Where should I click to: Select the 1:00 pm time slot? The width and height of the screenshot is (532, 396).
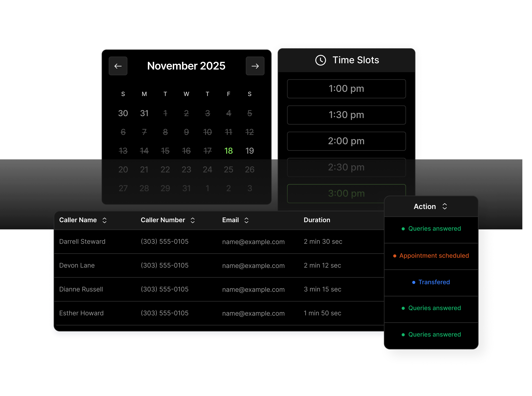point(346,89)
